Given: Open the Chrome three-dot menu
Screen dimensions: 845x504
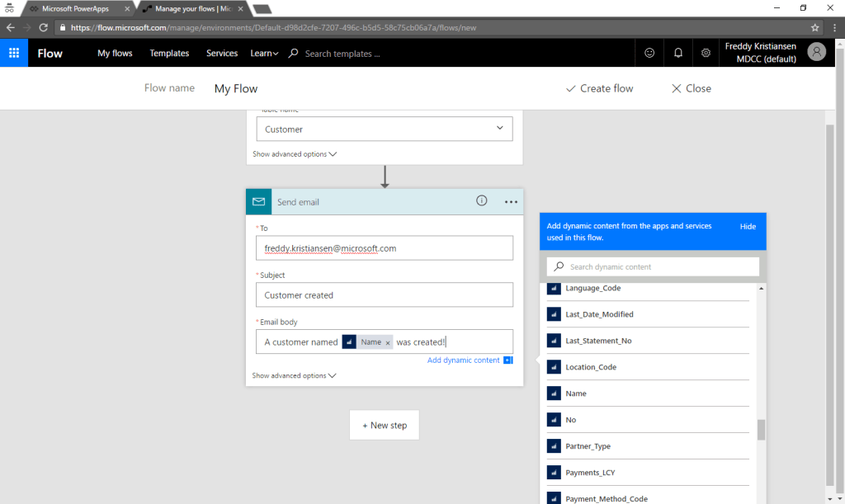Looking at the screenshot, I should [x=835, y=27].
